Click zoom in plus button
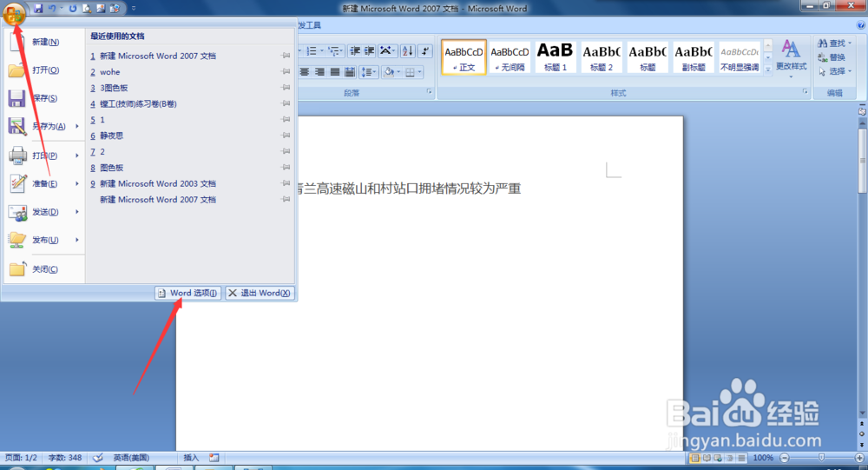Image resolution: width=868 pixels, height=470 pixels. (x=859, y=458)
